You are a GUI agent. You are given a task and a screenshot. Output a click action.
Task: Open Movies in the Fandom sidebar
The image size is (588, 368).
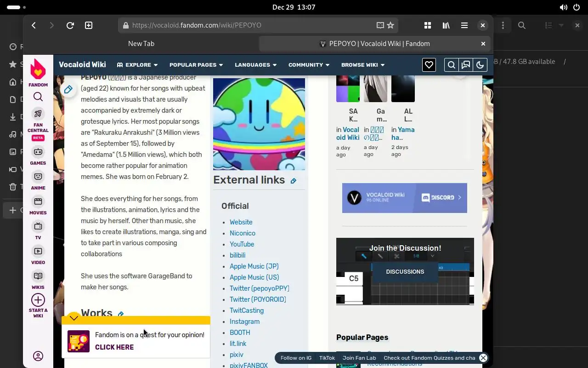coord(38,205)
